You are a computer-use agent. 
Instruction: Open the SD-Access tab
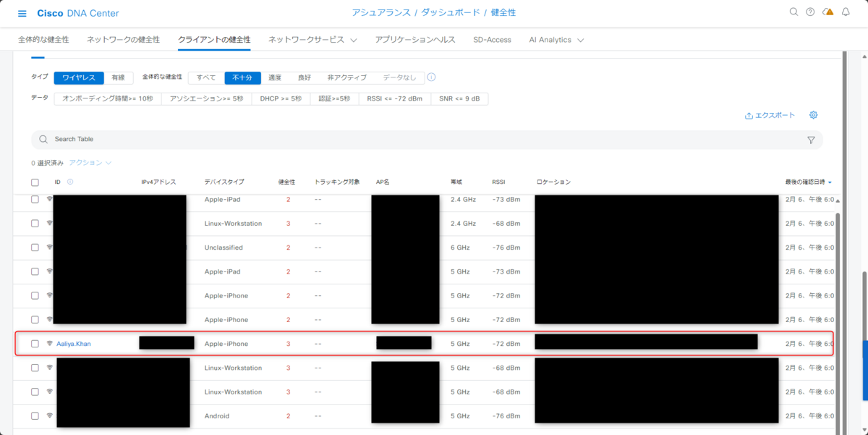pos(492,40)
